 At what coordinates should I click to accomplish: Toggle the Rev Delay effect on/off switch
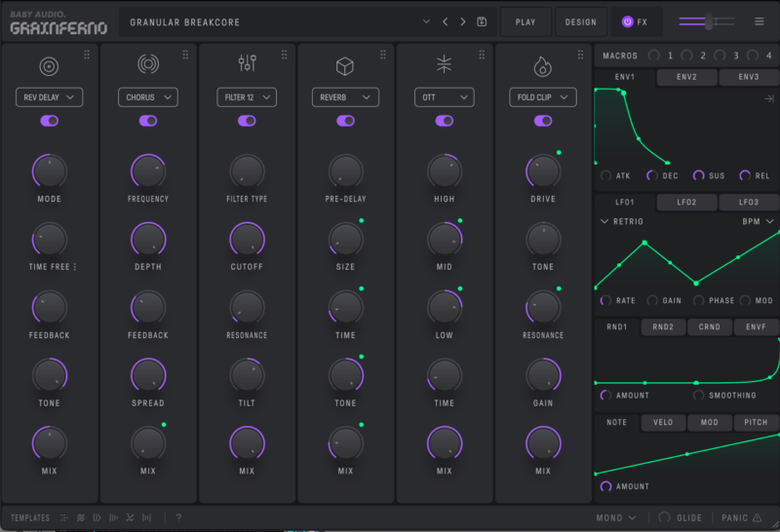click(x=50, y=121)
